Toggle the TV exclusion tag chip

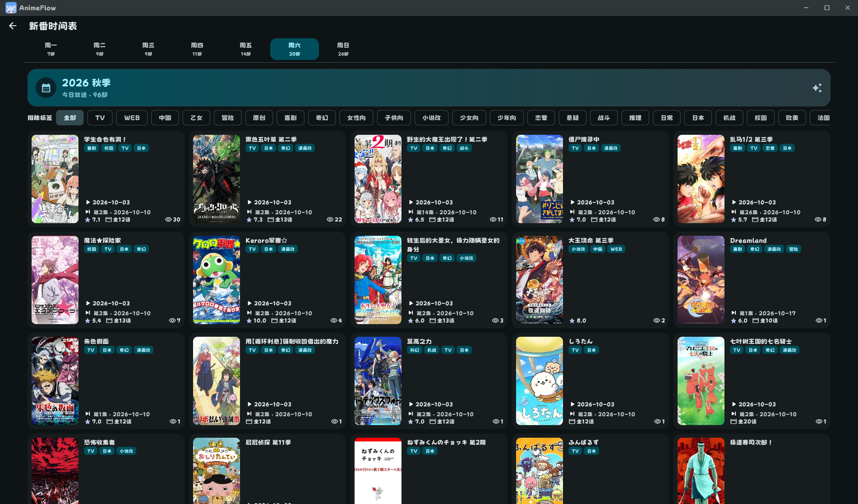[x=100, y=118]
